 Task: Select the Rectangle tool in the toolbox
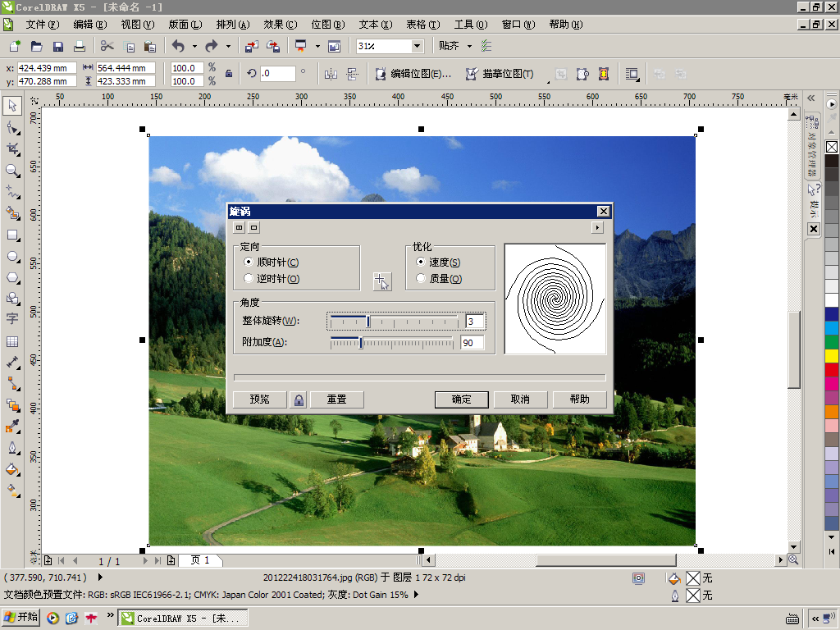pos(13,235)
